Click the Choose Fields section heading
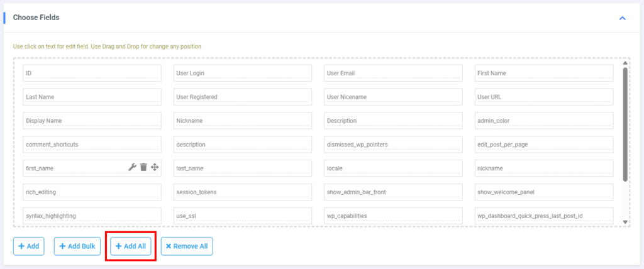 pyautogui.click(x=36, y=18)
